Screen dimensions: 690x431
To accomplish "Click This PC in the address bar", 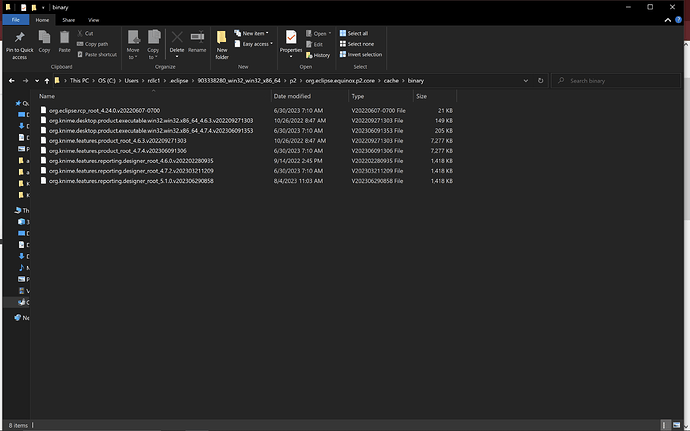I will tap(79, 81).
